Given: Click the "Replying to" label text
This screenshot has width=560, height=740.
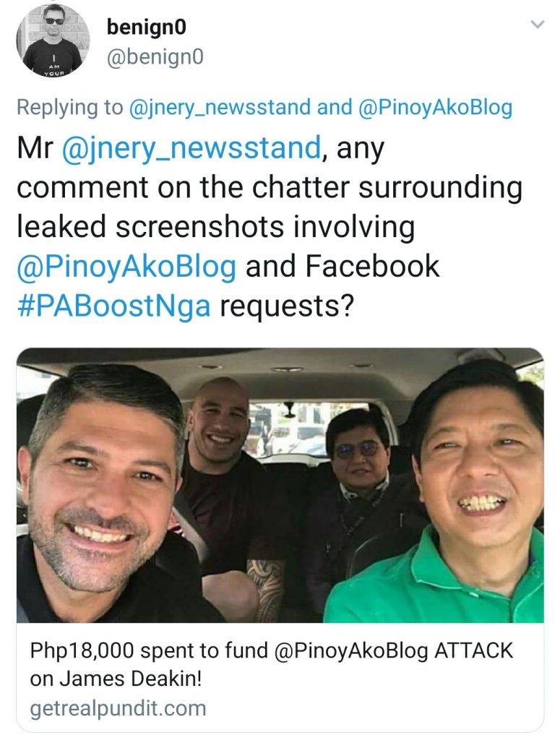Looking at the screenshot, I should pyautogui.click(x=70, y=107).
